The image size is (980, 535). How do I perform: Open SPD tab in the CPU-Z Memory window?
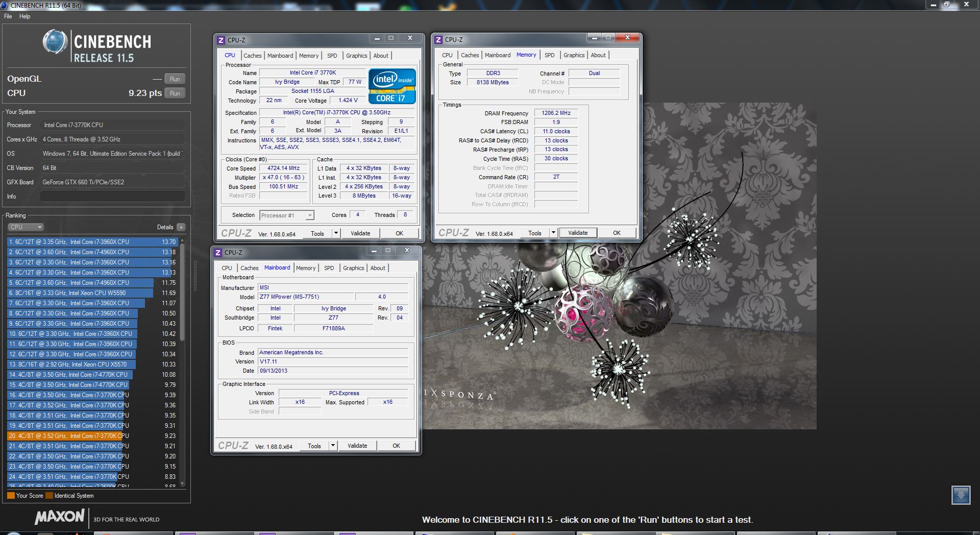coord(550,55)
